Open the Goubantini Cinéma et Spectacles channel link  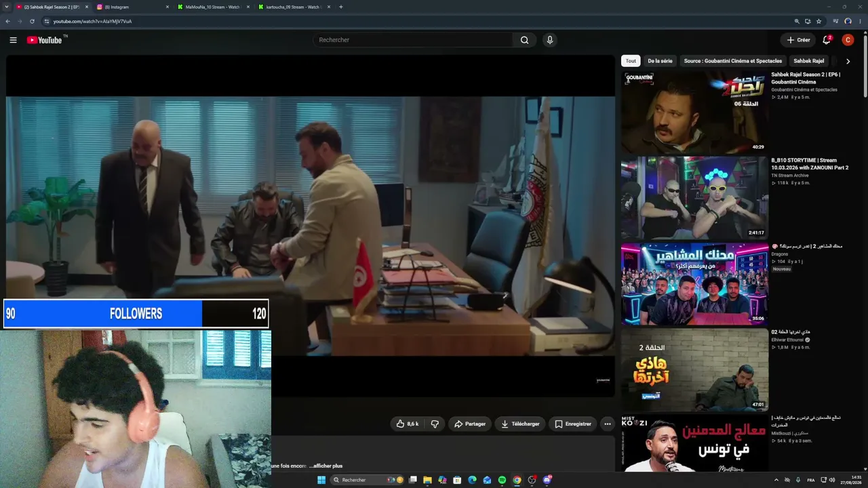click(x=804, y=89)
